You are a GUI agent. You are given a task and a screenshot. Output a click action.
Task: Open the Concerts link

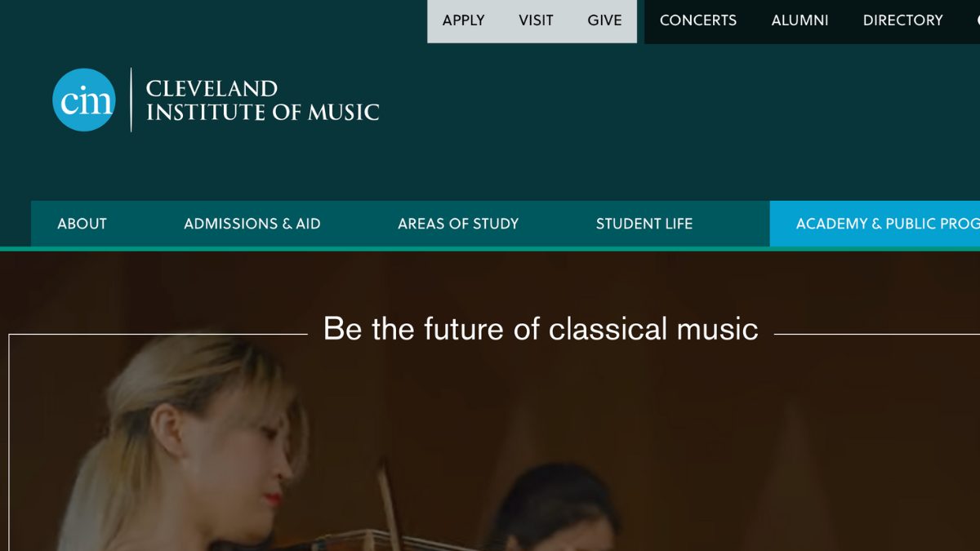pyautogui.click(x=697, y=20)
